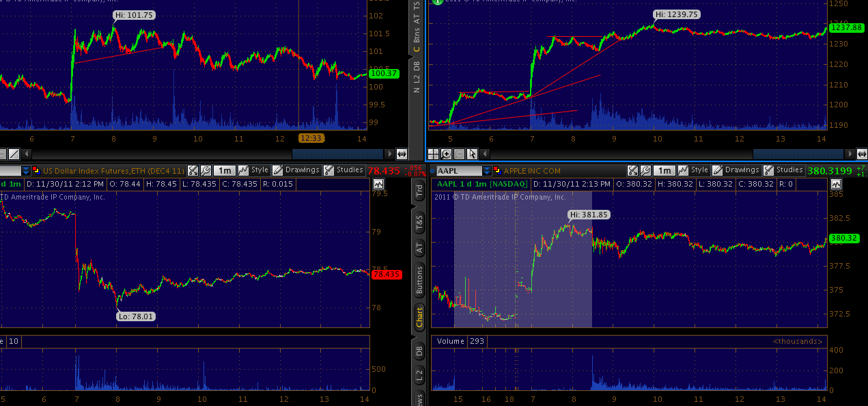Click the green 100.37 last price label

pos(384,73)
